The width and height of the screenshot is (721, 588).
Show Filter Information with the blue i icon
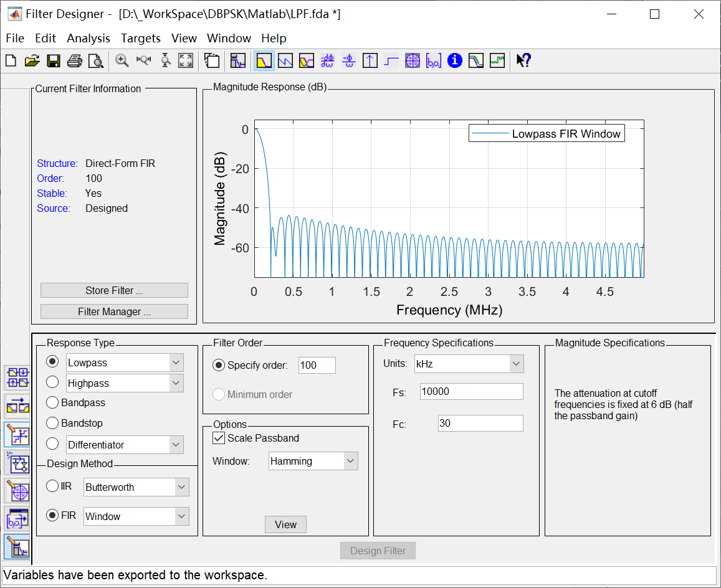[455, 60]
